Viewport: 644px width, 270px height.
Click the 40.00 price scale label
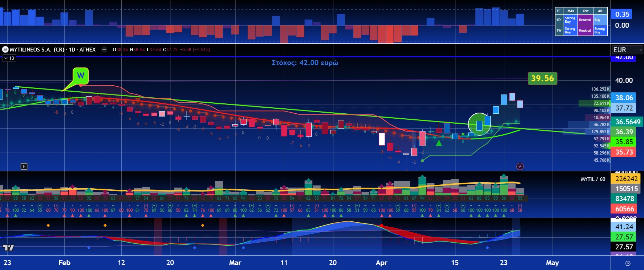click(624, 80)
